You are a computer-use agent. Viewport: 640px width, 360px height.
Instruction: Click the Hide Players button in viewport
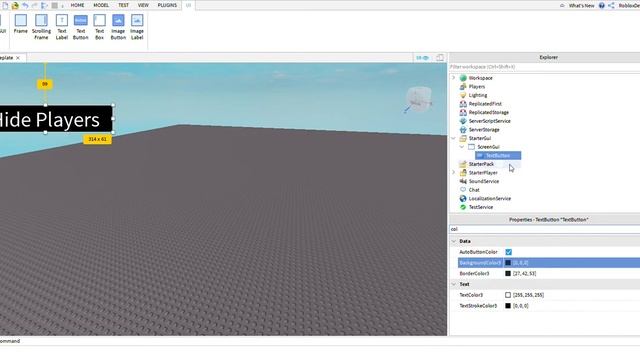pyautogui.click(x=56, y=119)
